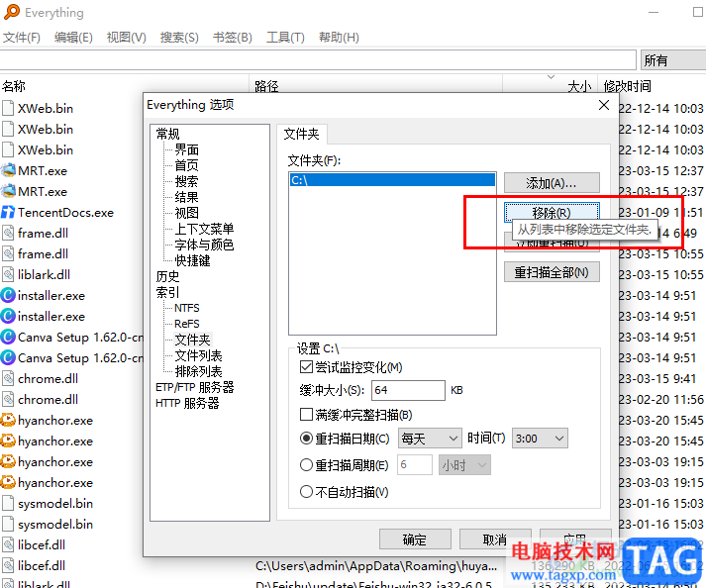The width and height of the screenshot is (706, 588).
Task: Click the rescan interval field showing 6
Action: [x=415, y=464]
